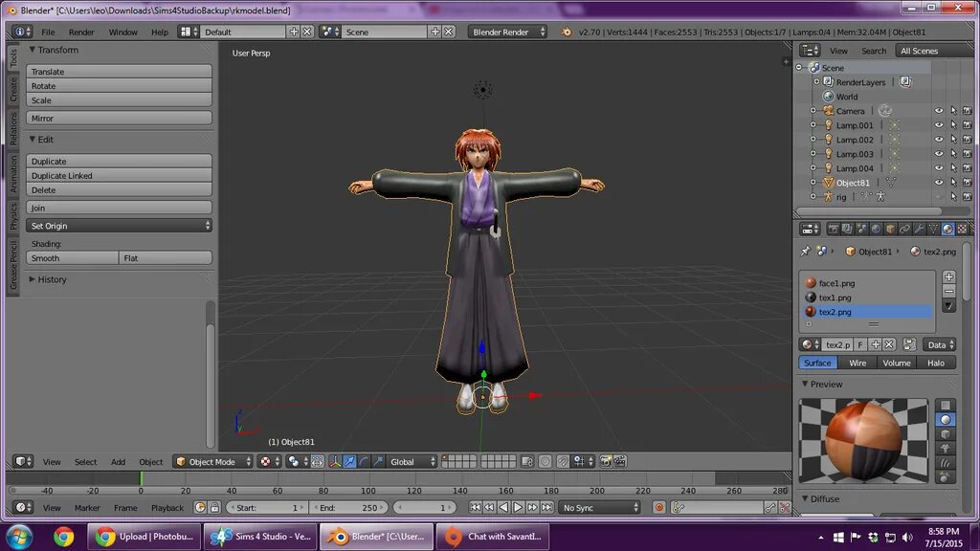Click the material nodes toggle icon

point(909,344)
